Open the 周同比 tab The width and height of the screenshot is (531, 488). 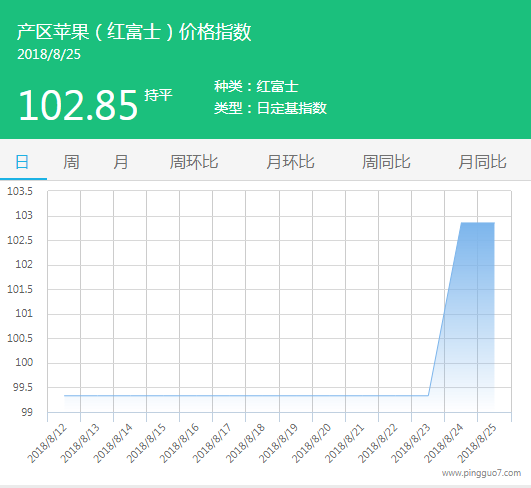coord(386,162)
